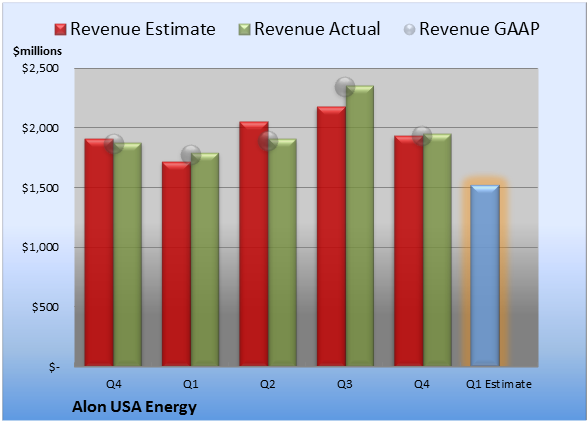Select the green Q2 revenue actual bar
Screen dimensions: 588x422
pos(282,252)
